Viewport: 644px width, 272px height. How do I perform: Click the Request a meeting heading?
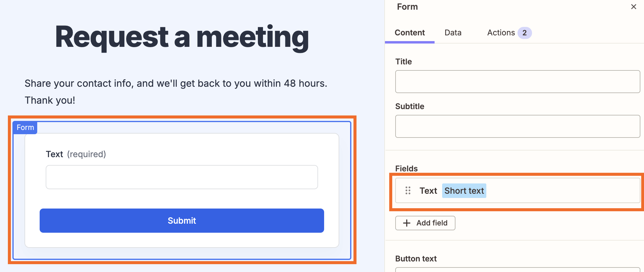click(x=182, y=37)
